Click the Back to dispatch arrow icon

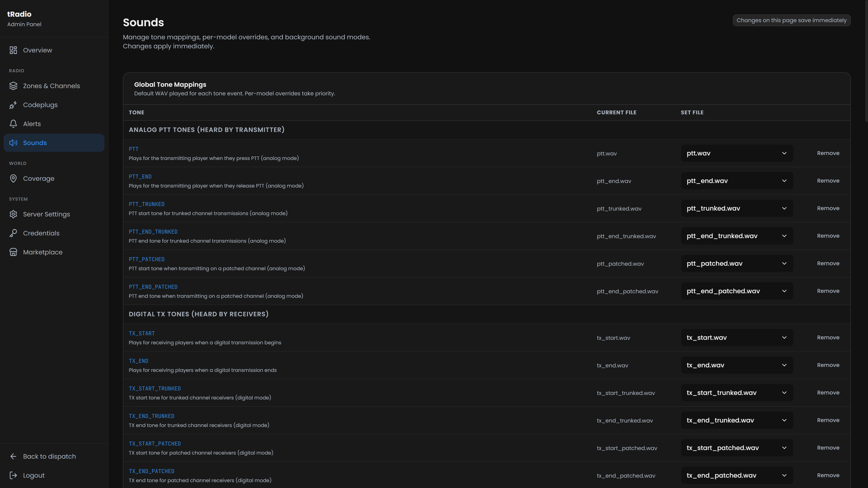pos(13,456)
